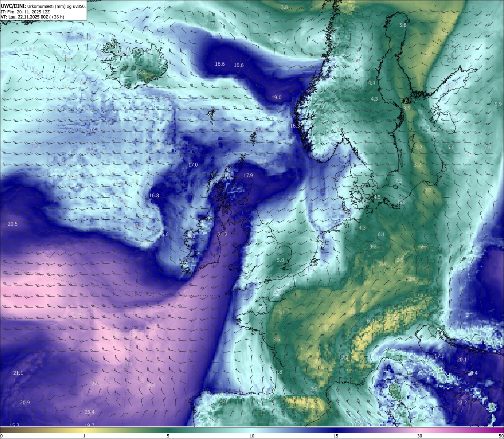The height and width of the screenshot is (439, 504).
Task: Click the '5.9' value near the right edge
Action: click(x=498, y=104)
